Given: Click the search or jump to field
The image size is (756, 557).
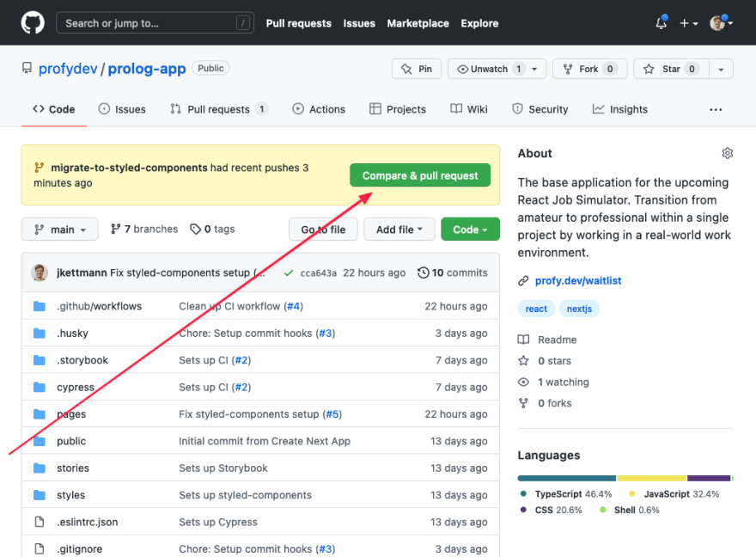Looking at the screenshot, I should (155, 22).
